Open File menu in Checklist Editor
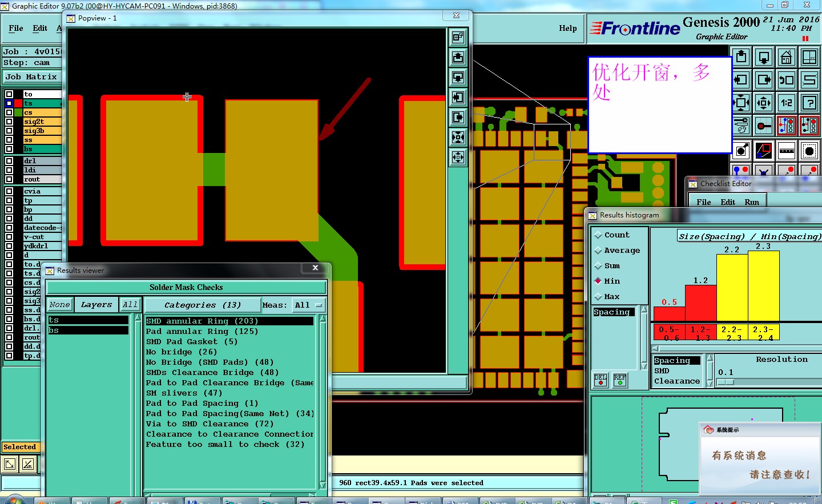Screen dimensions: 822x504 pos(704,202)
